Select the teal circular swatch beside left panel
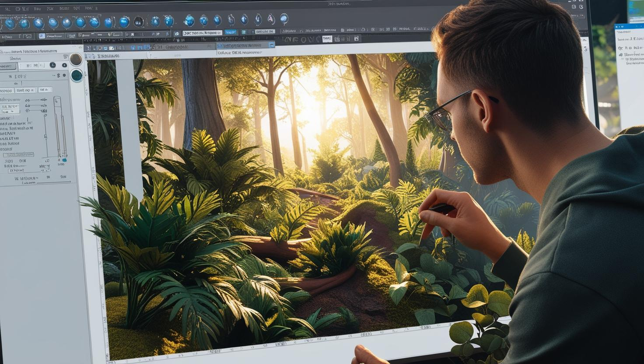Image resolution: width=644 pixels, height=364 pixels. pyautogui.click(x=77, y=75)
